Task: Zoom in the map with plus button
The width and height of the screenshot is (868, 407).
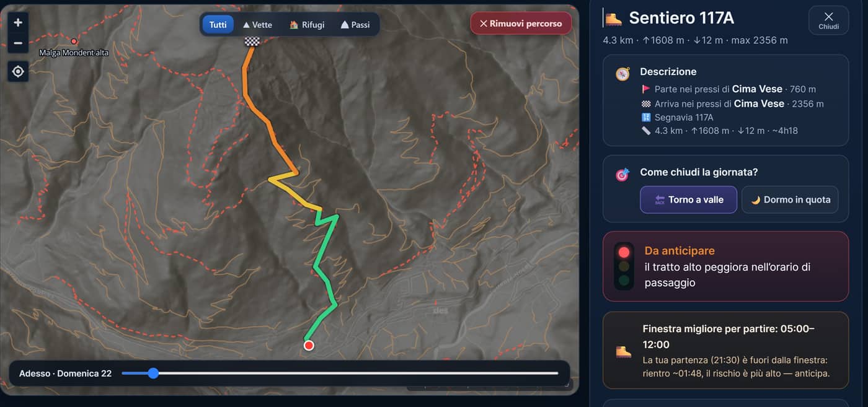Action: pos(18,22)
